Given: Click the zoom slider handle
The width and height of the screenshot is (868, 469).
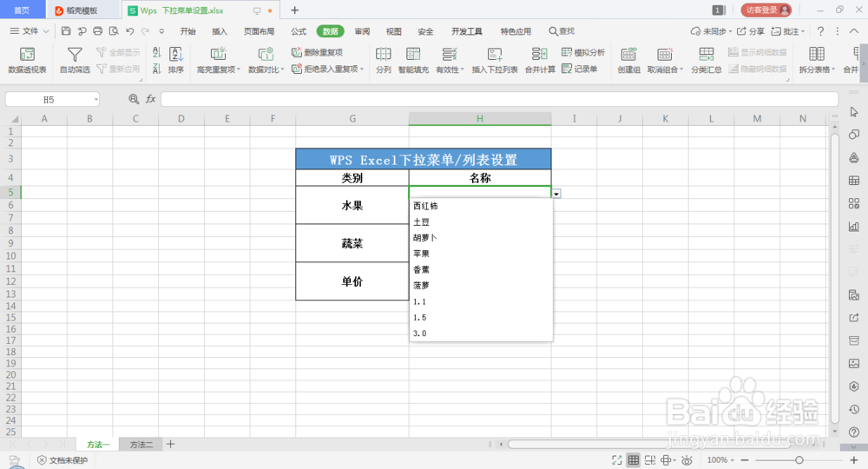Looking at the screenshot, I should click(799, 460).
